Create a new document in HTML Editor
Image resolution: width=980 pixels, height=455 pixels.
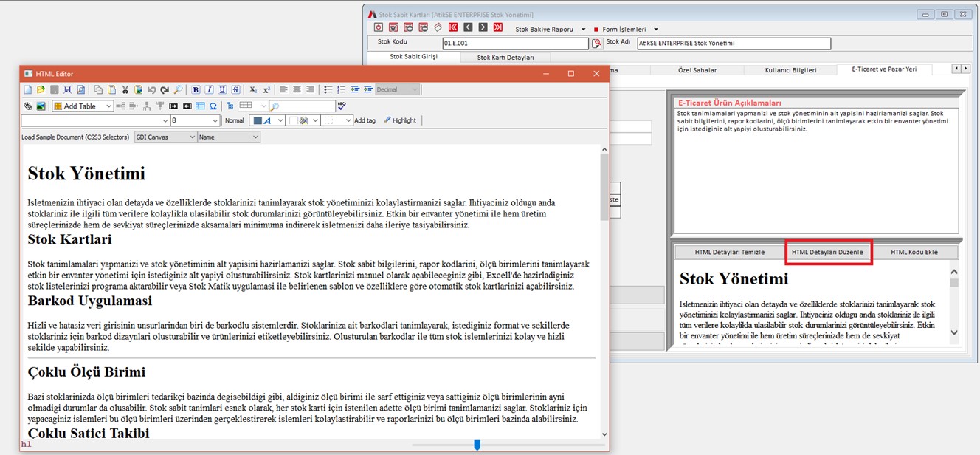pos(28,89)
